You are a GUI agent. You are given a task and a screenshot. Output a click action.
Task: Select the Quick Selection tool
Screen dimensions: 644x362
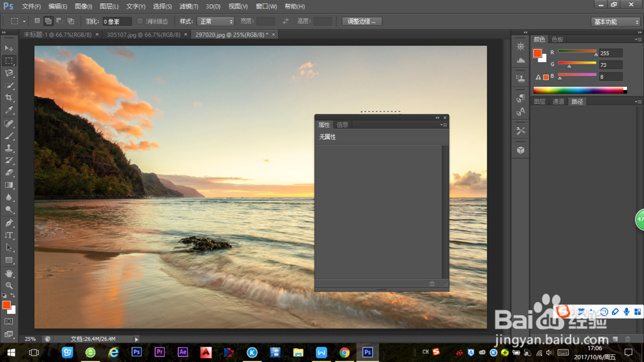pos(8,86)
